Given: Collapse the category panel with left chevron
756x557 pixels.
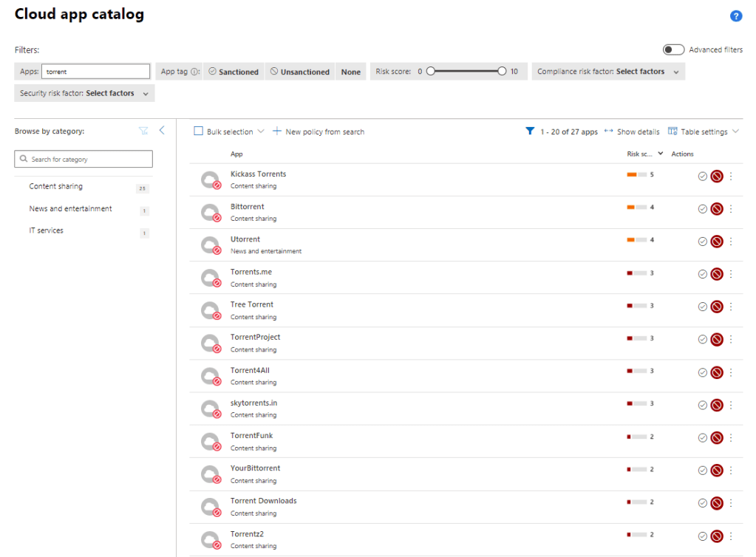Looking at the screenshot, I should (x=162, y=131).
